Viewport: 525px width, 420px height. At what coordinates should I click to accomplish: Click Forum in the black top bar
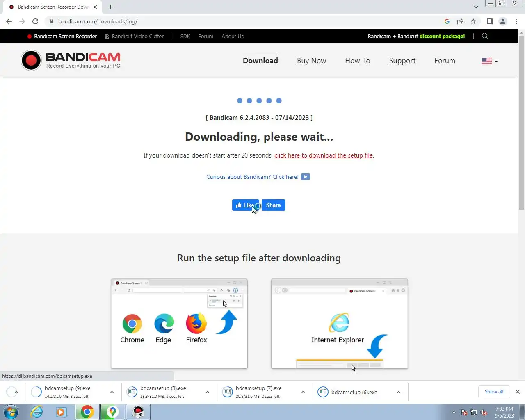tap(206, 36)
